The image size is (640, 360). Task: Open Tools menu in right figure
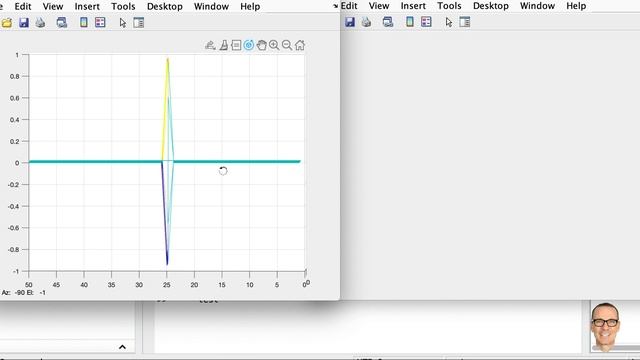tap(449, 6)
